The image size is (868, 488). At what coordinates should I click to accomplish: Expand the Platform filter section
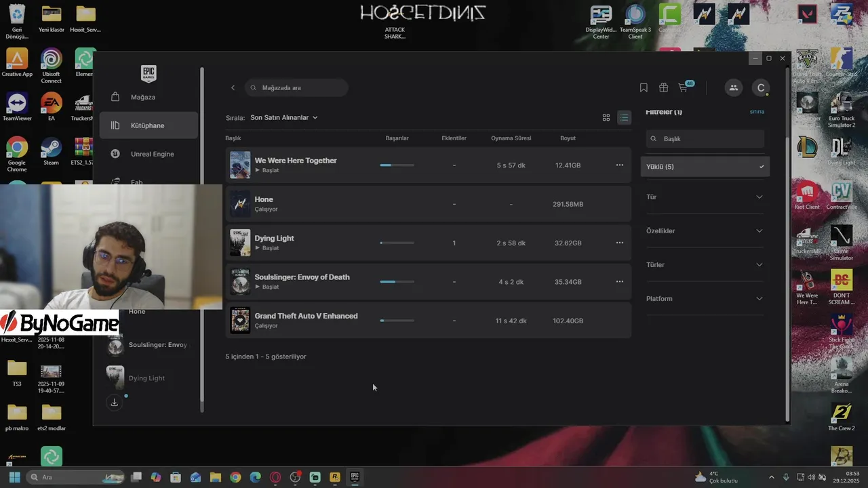(705, 298)
